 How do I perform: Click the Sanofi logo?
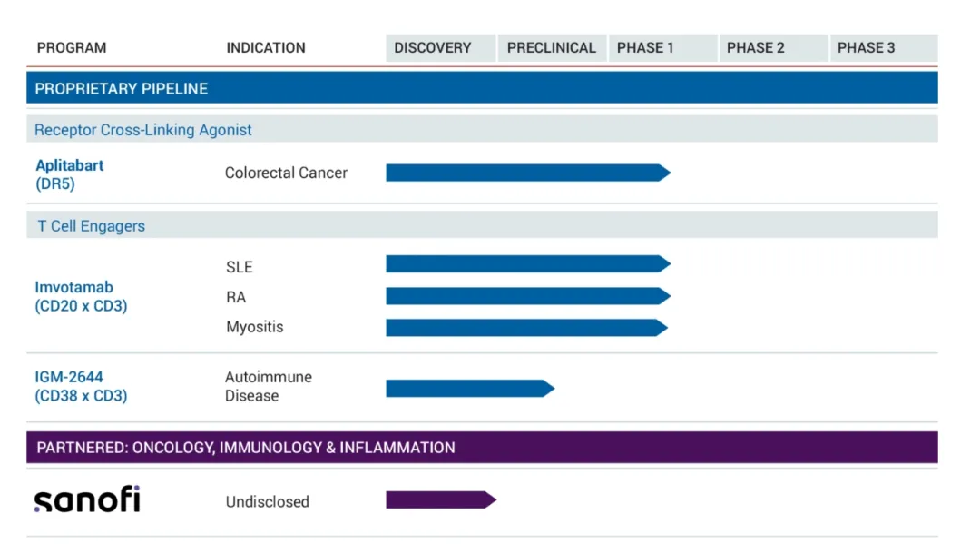[87, 500]
